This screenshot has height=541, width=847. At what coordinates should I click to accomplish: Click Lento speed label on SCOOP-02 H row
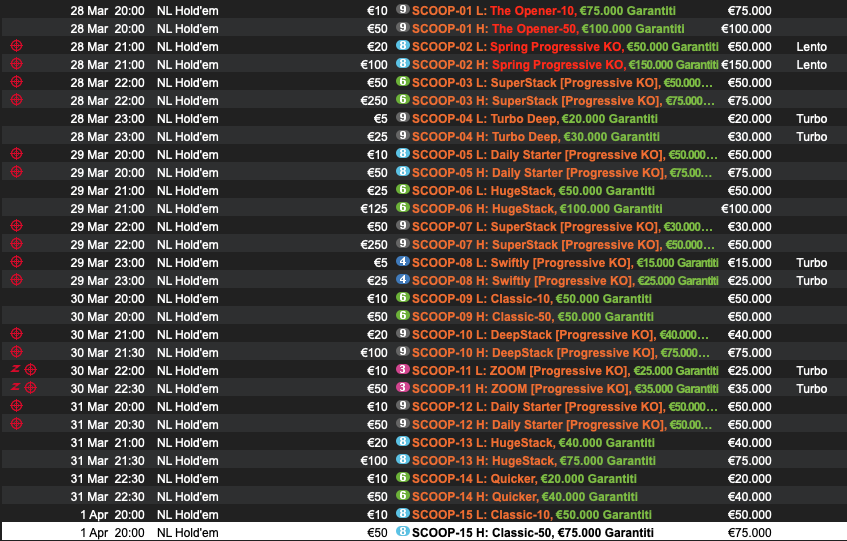(x=811, y=65)
